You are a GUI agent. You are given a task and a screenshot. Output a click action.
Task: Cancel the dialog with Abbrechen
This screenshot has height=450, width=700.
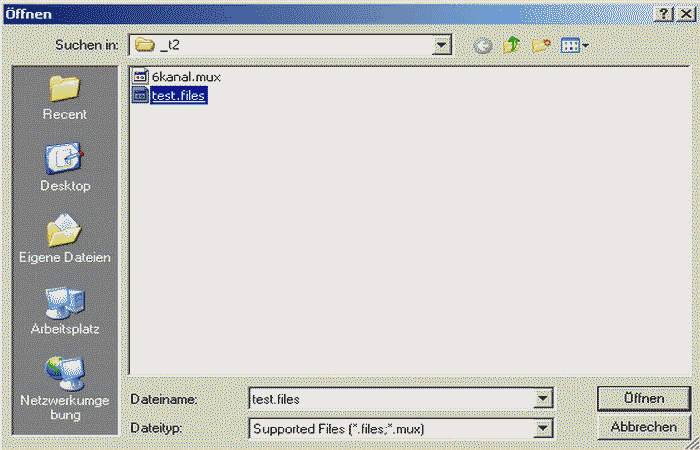pyautogui.click(x=643, y=427)
